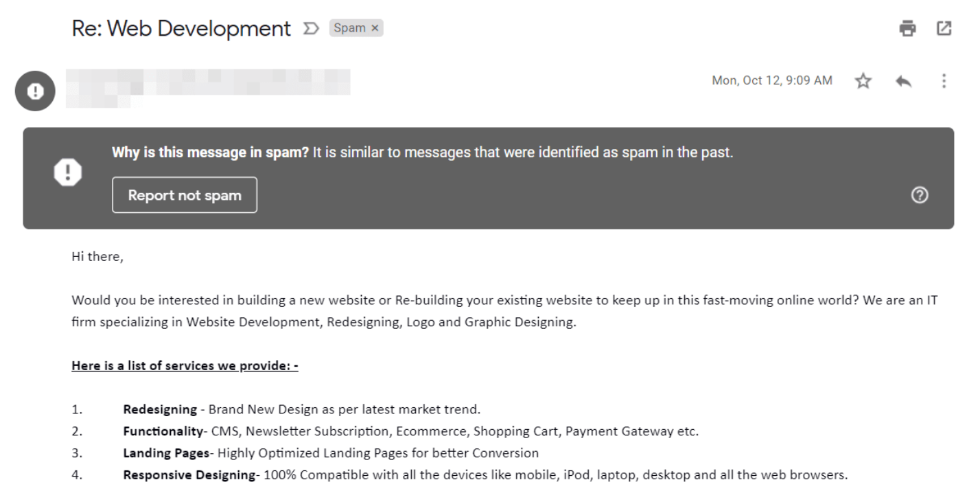
Task: Remove the Spam label with its x
Action: tap(375, 29)
